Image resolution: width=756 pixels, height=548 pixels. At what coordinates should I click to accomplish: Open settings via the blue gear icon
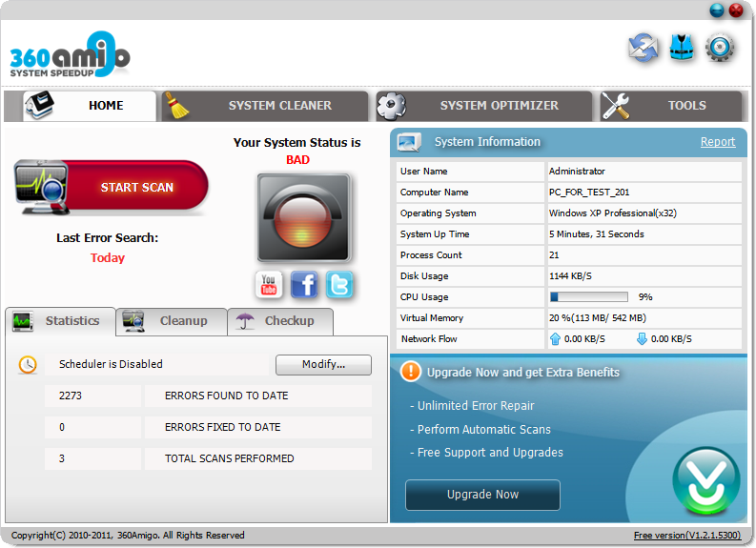[720, 48]
